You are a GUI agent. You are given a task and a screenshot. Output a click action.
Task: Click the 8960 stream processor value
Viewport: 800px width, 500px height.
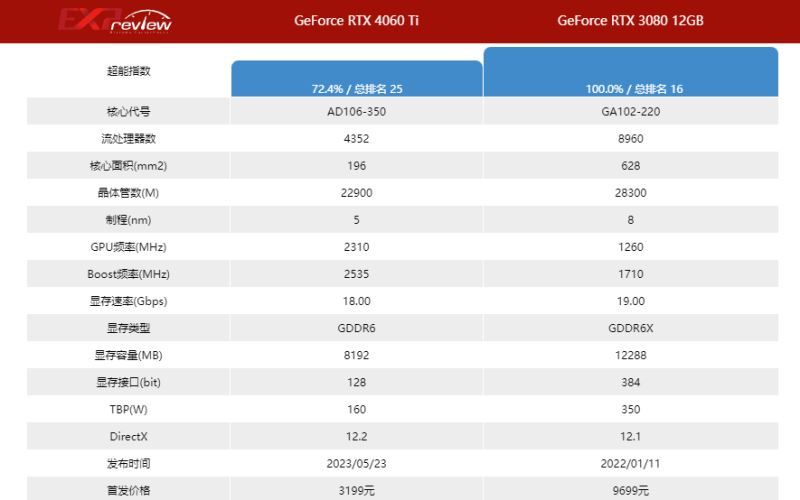pos(631,138)
